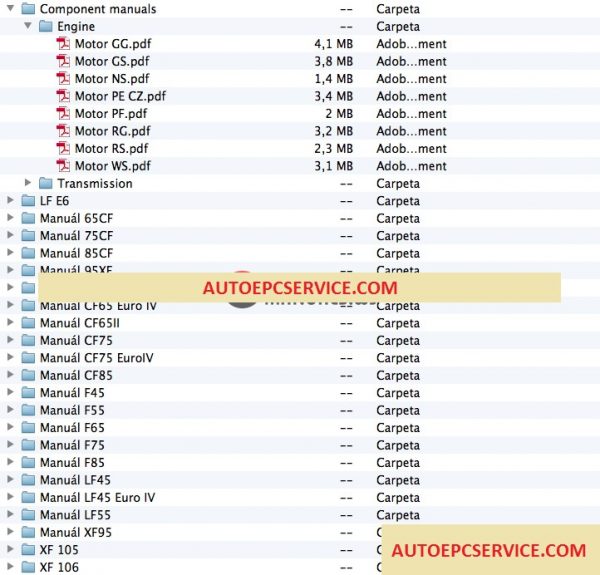Click the Motor RG.pdf PDF icon
The height and width of the screenshot is (575, 600).
(x=63, y=131)
